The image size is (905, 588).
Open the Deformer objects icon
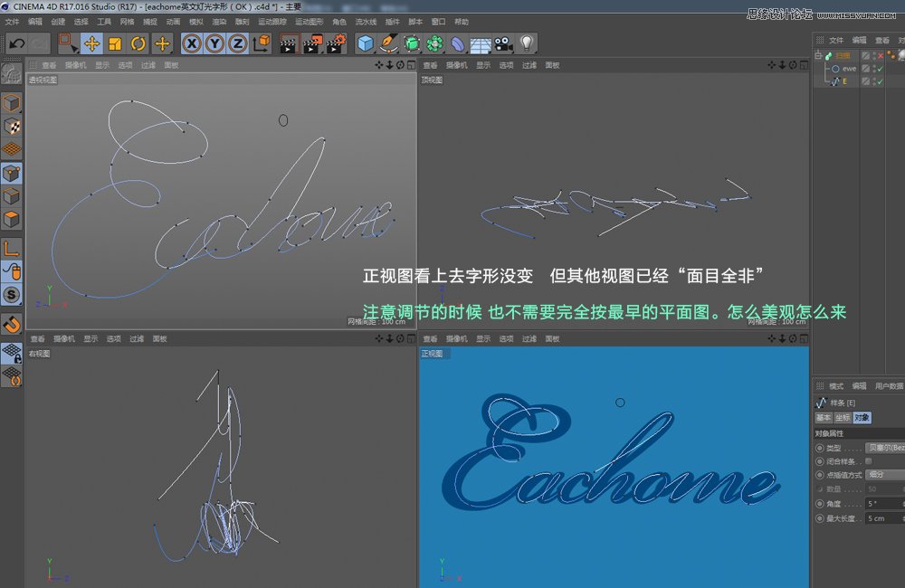[x=457, y=43]
